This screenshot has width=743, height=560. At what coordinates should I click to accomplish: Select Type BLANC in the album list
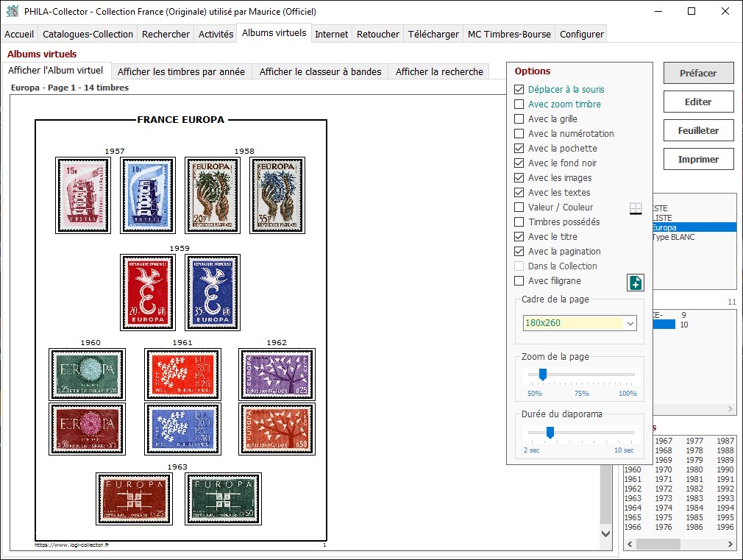673,237
